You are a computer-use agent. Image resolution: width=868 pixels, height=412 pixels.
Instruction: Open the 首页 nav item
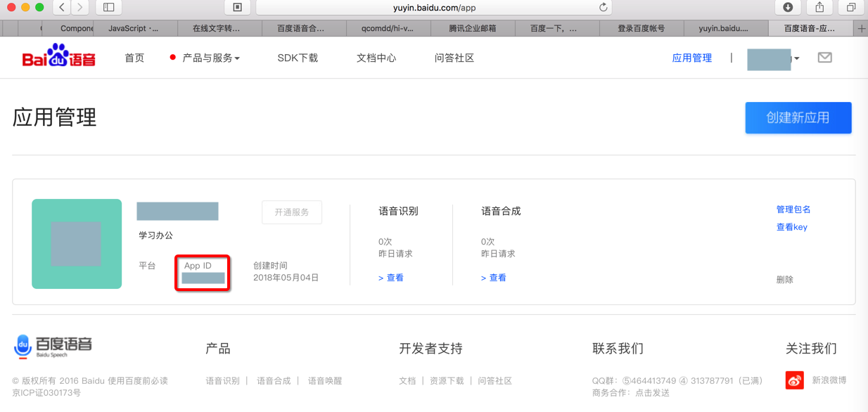click(134, 58)
